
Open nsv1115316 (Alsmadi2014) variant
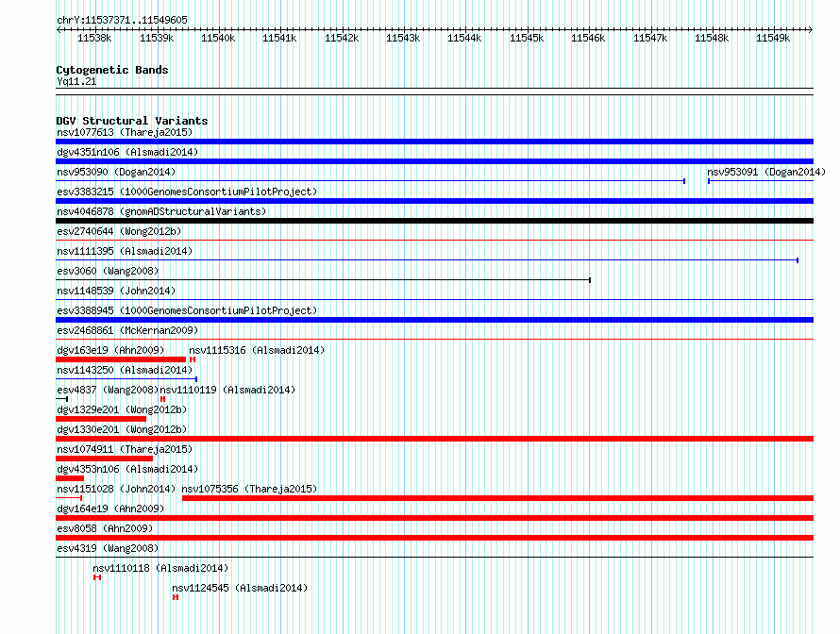tap(257, 350)
